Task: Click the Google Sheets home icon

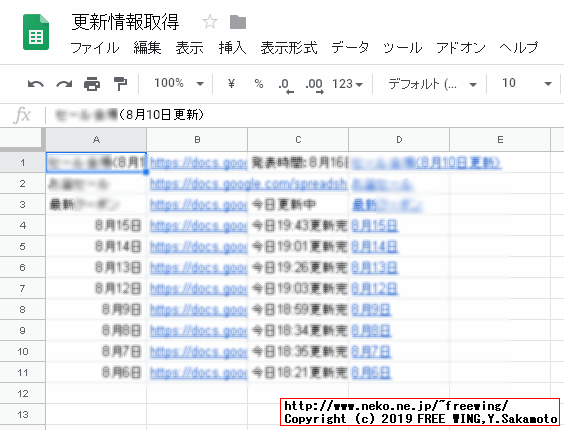Action: tap(36, 32)
